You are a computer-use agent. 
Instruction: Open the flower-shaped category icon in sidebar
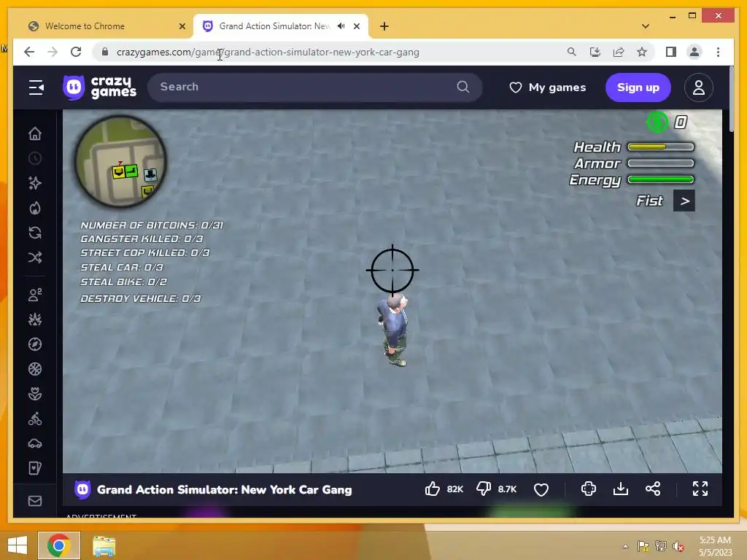[x=35, y=394]
